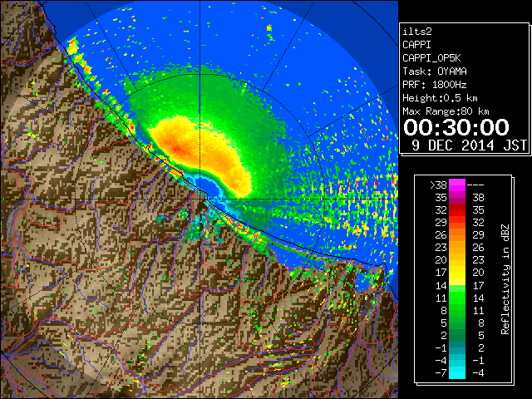Select the yellow 17-20 dBZ legend swatch

pyautogui.click(x=457, y=279)
